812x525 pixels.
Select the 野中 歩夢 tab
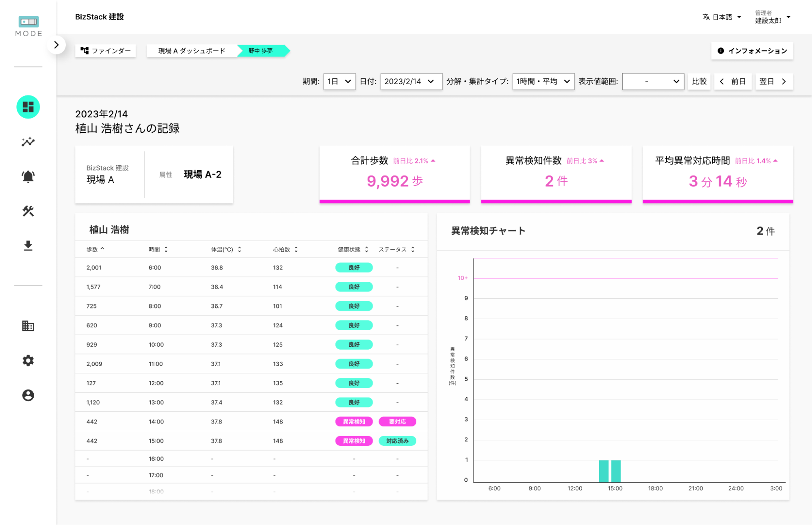pos(261,50)
